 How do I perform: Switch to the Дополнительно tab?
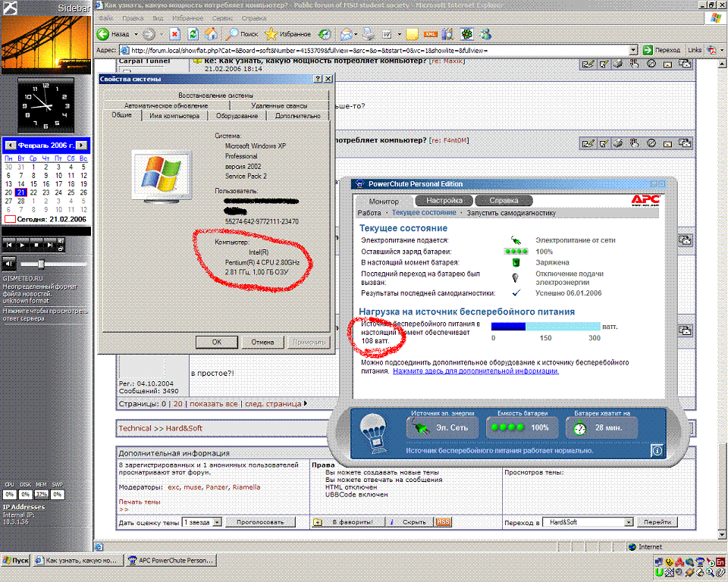click(297, 115)
